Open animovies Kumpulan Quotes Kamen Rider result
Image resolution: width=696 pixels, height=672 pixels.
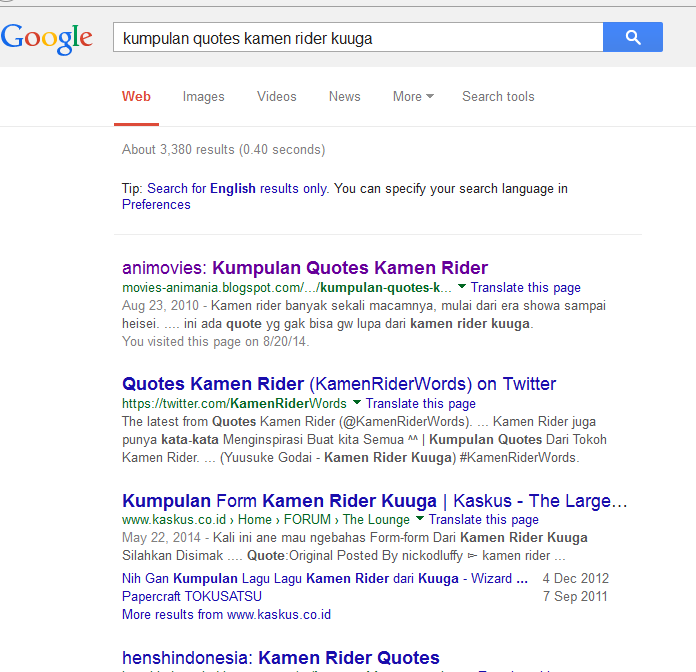(x=305, y=268)
